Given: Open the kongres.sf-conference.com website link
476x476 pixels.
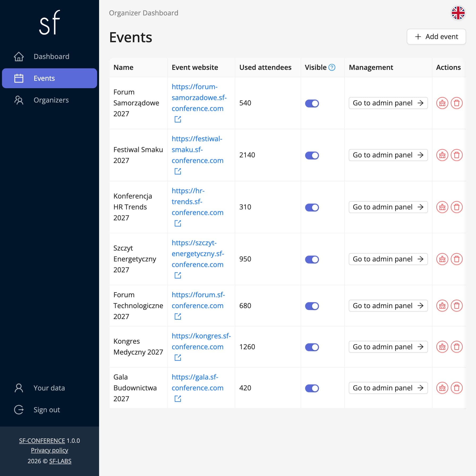Looking at the screenshot, I should tap(201, 341).
